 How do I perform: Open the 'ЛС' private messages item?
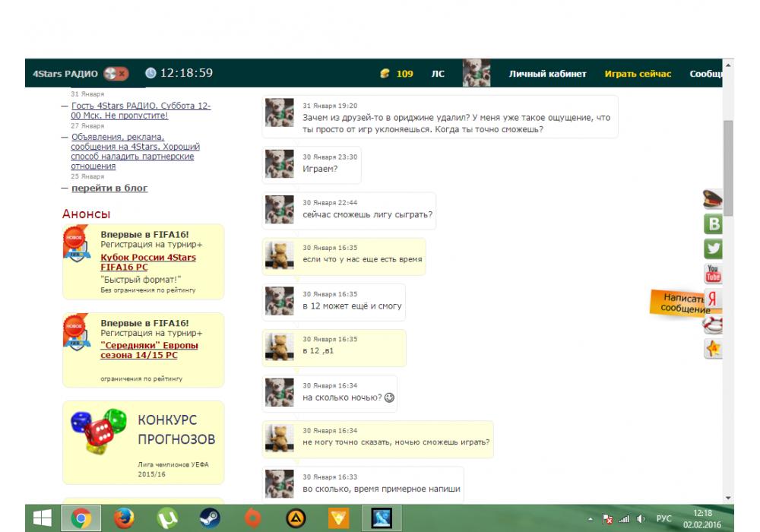pos(438,74)
